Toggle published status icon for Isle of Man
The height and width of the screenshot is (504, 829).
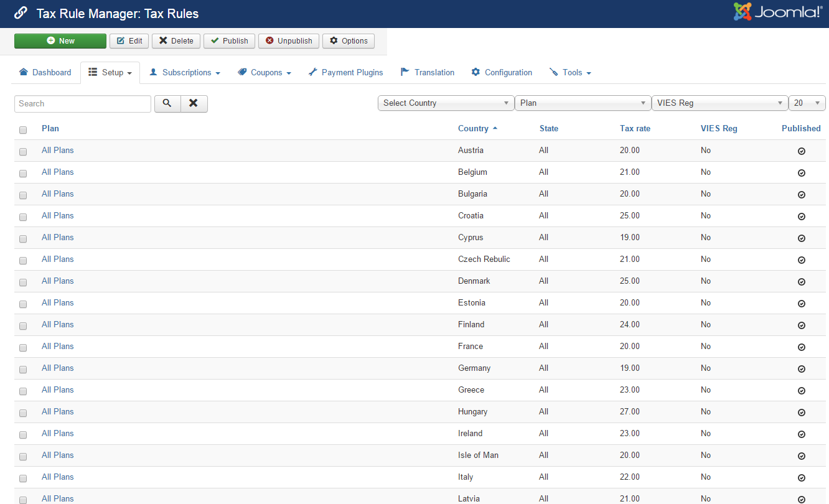point(802,456)
